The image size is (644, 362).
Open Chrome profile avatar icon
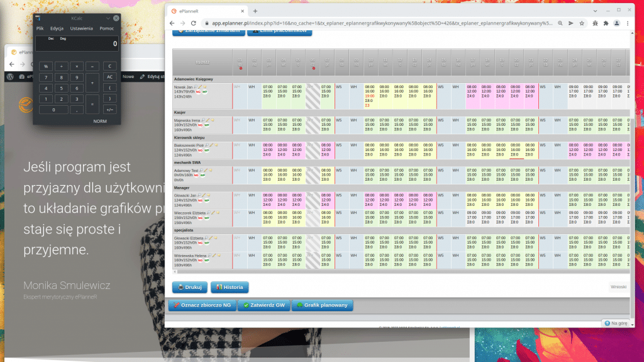click(x=616, y=23)
